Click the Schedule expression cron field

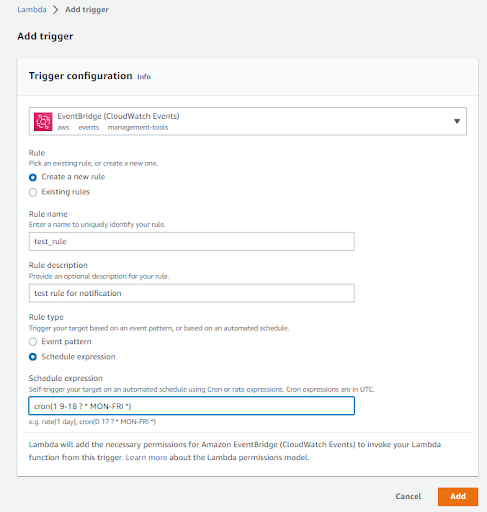[192, 406]
